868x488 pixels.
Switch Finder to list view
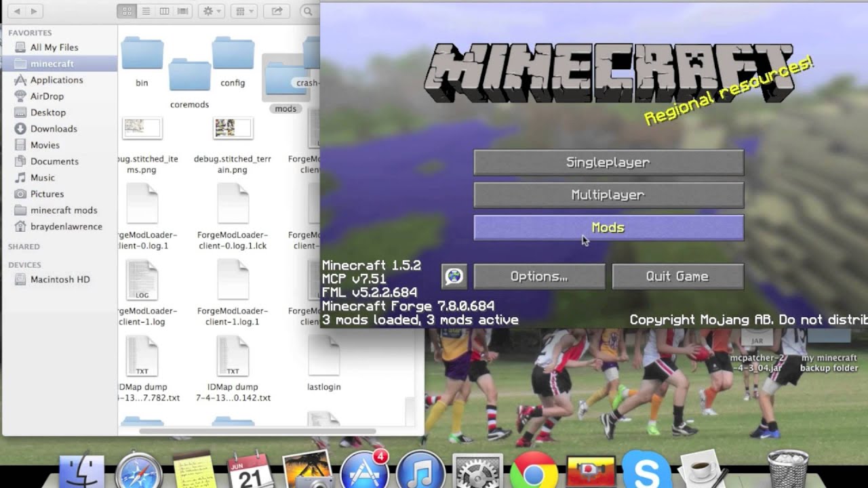click(145, 12)
